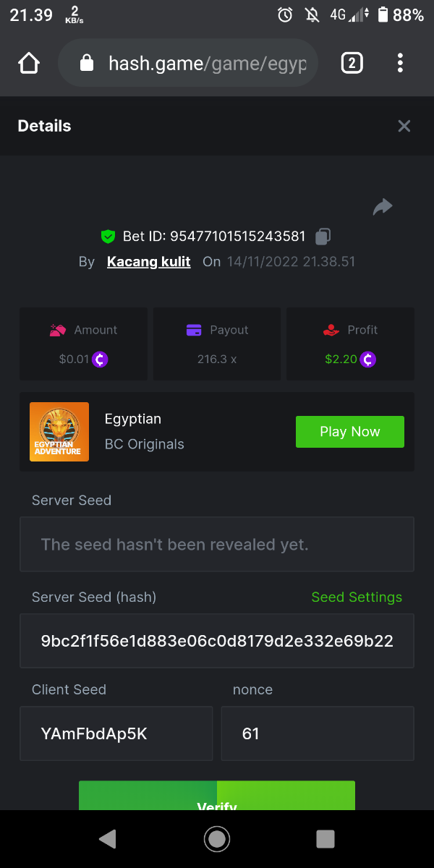
Task: Tap the Android back navigation button
Action: [x=108, y=839]
